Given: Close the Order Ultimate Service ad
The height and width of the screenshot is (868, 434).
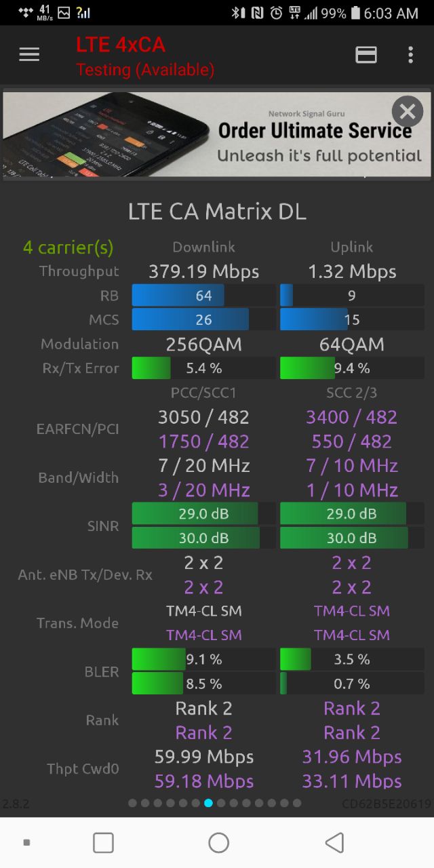Looking at the screenshot, I should coord(408,111).
